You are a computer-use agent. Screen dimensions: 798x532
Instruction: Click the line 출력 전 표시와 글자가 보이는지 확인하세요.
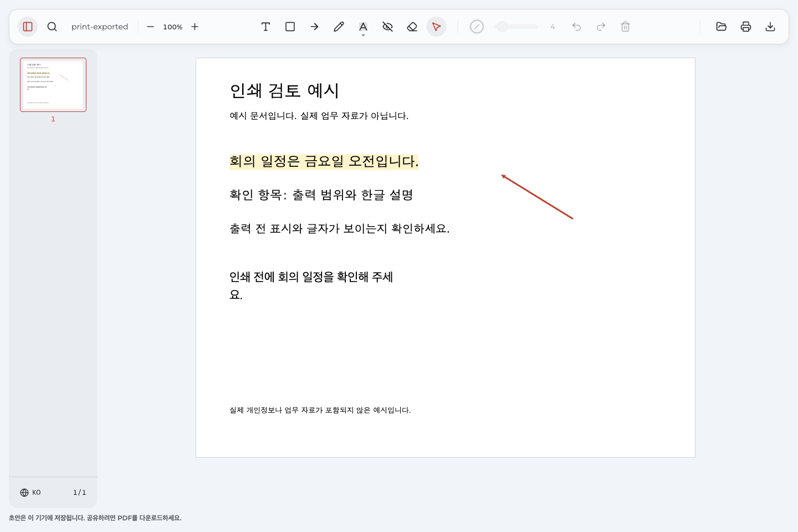[340, 229]
